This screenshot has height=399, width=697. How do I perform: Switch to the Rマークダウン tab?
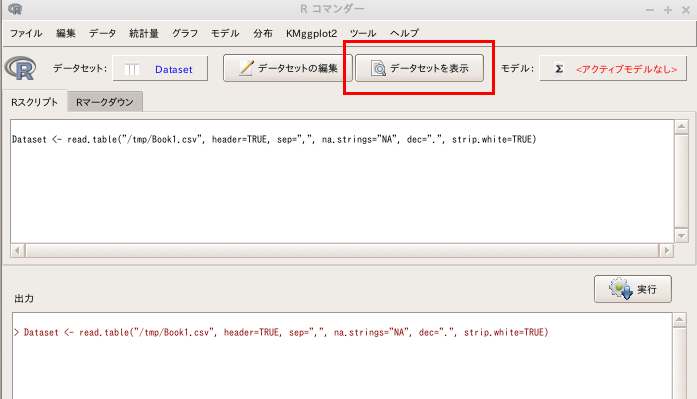point(105,102)
